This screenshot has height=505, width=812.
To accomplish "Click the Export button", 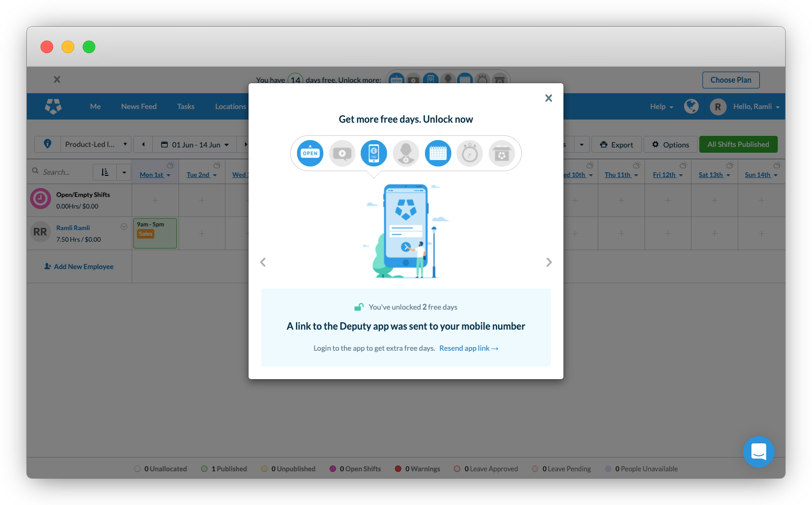I will [x=617, y=145].
